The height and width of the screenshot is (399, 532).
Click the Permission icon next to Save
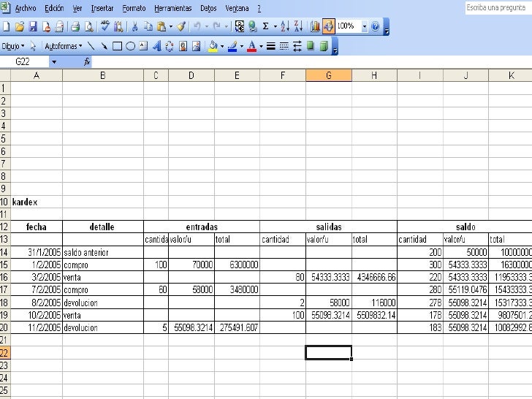pyautogui.click(x=46, y=26)
